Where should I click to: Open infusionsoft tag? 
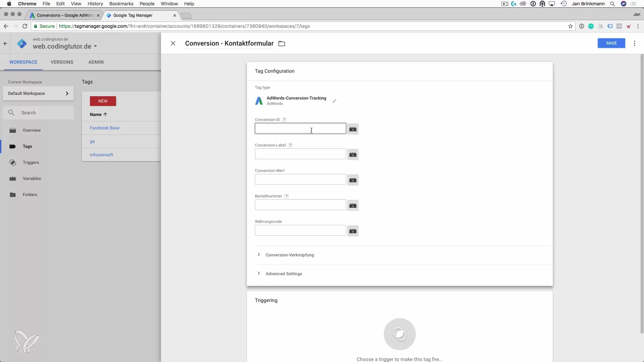point(101,155)
